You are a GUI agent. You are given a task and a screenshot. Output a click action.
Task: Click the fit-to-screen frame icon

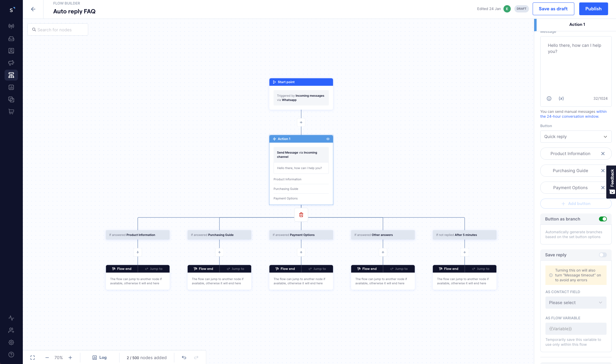[33, 358]
